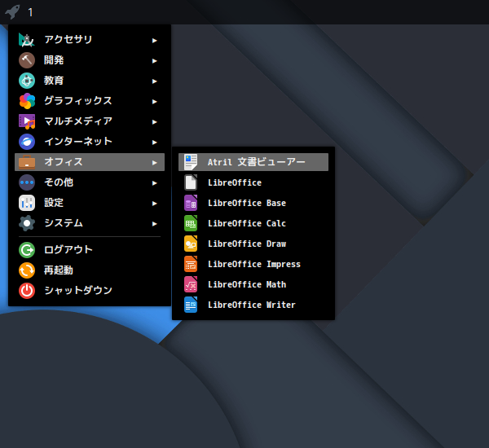Click the blue LibreOffice Writer icon
This screenshot has width=489, height=448.
(191, 305)
